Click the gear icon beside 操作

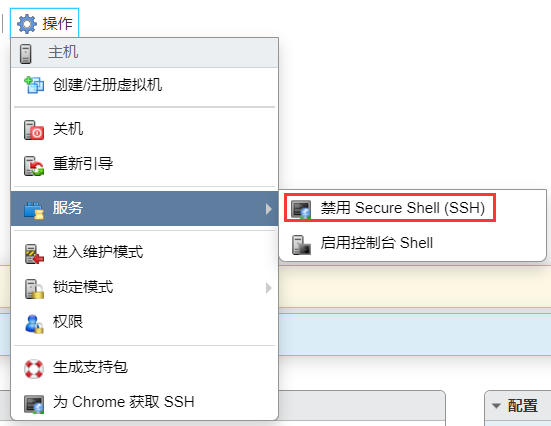(x=27, y=24)
